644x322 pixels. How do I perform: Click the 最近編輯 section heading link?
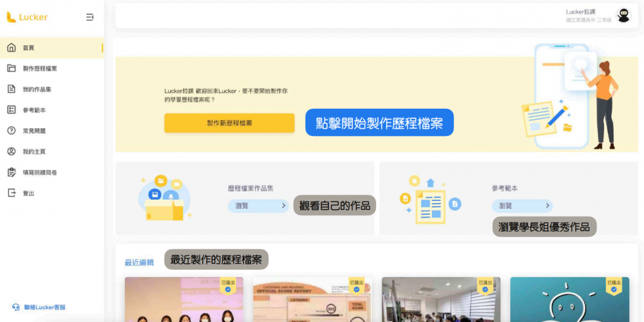pyautogui.click(x=139, y=263)
